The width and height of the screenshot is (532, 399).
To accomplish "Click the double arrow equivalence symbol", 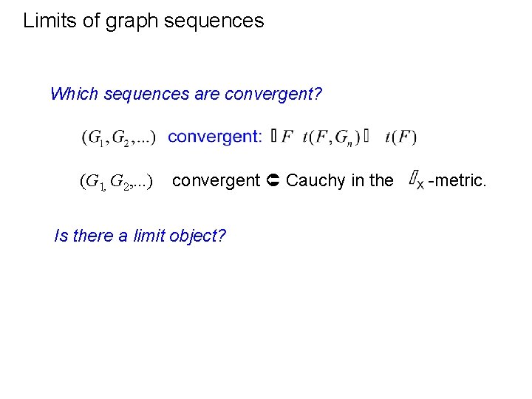I will click(273, 180).
